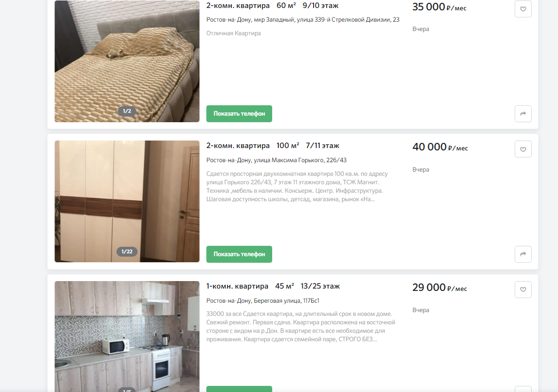The image size is (558, 392).
Task: Click the 1/2 photo counter badge
Action: (x=127, y=111)
